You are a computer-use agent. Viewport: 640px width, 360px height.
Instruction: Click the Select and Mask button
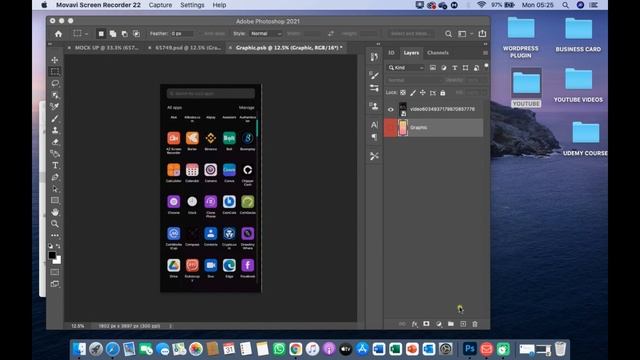tap(411, 34)
